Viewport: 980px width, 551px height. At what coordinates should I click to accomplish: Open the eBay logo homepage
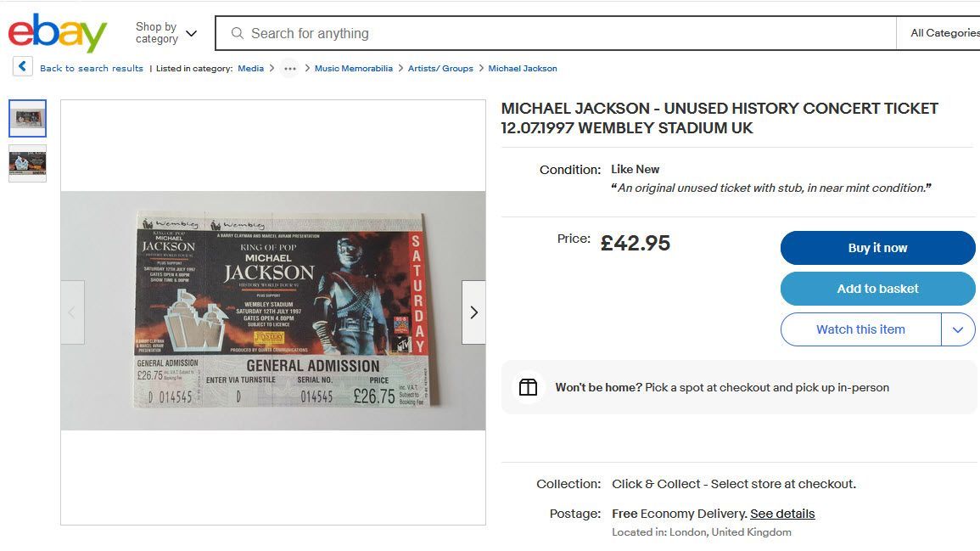point(58,32)
